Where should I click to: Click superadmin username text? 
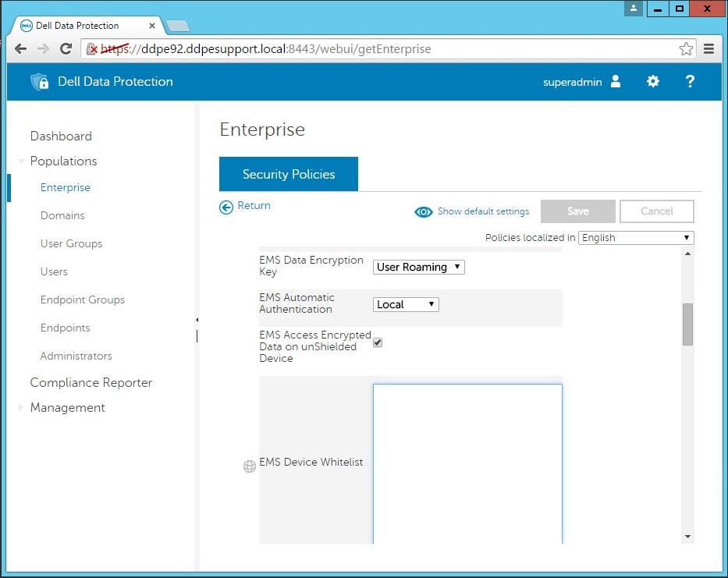coord(572,82)
